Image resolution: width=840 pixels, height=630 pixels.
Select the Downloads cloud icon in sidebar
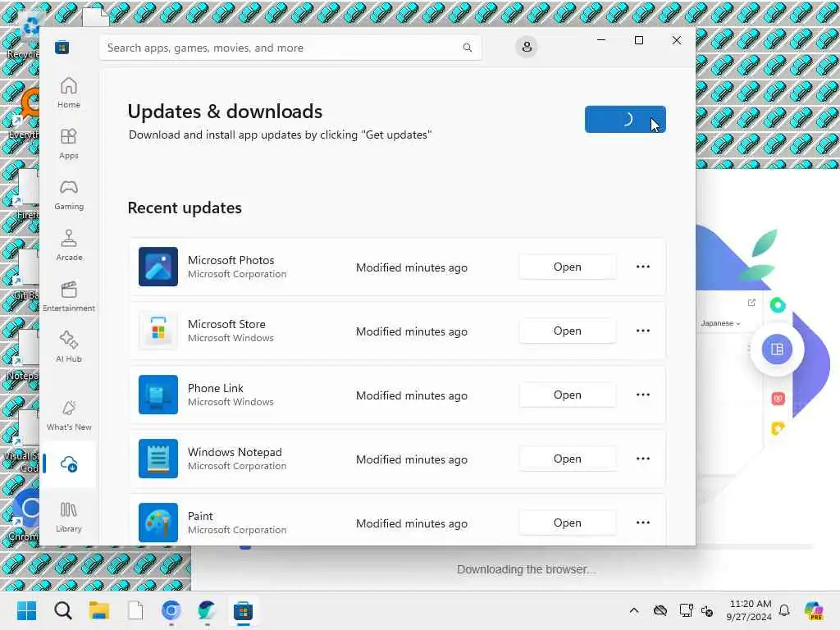[69, 464]
